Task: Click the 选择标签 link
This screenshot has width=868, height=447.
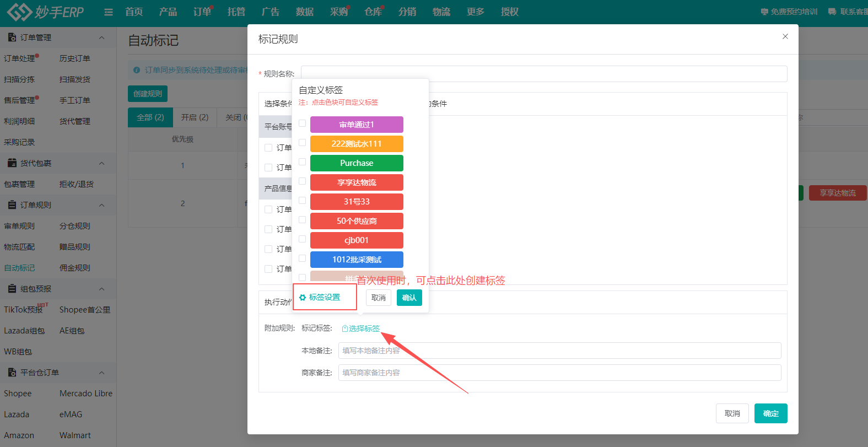Action: pos(361,328)
